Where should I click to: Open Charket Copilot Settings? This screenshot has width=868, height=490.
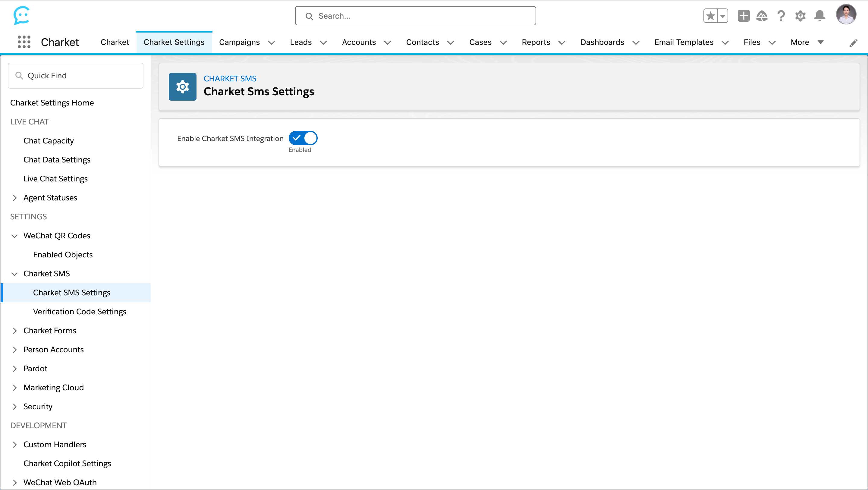click(67, 463)
